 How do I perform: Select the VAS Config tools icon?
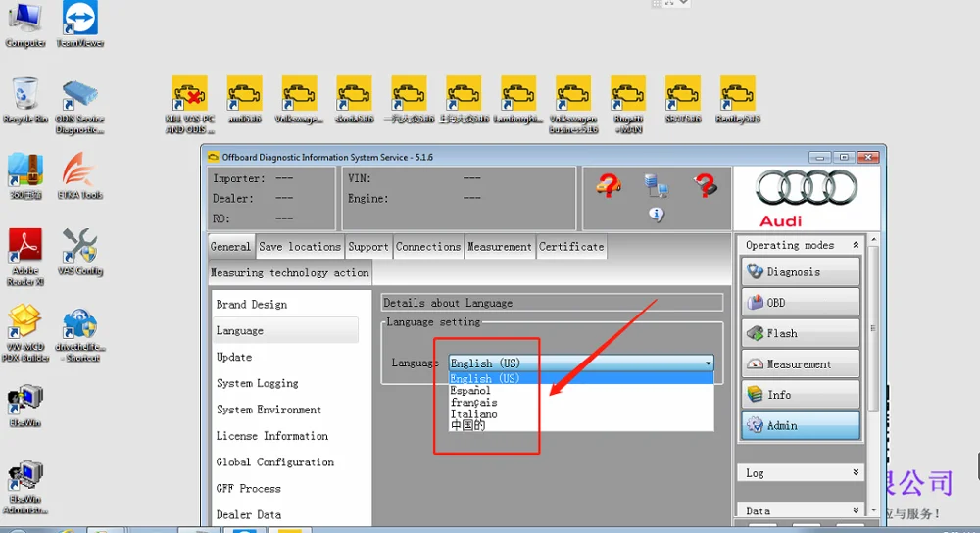pos(79,253)
